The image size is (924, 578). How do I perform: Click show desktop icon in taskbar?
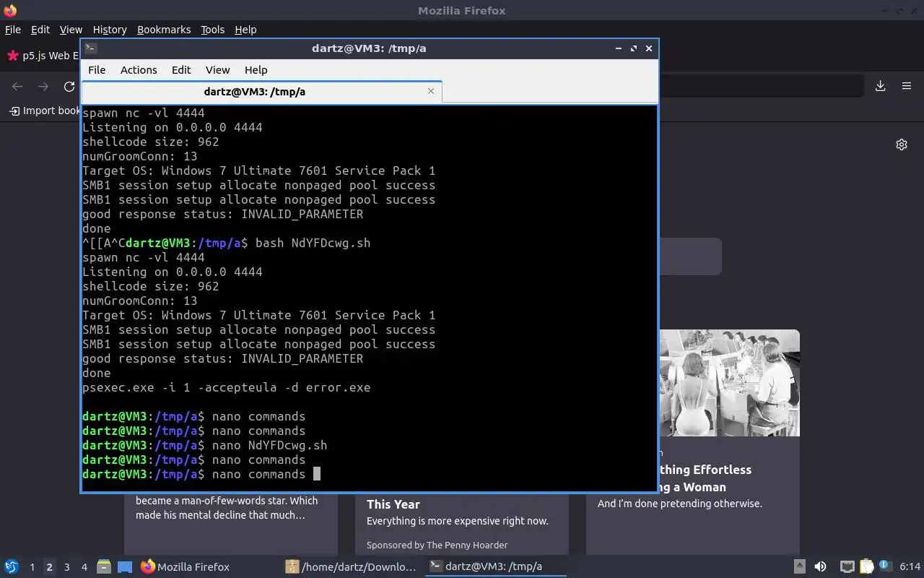[125, 567]
